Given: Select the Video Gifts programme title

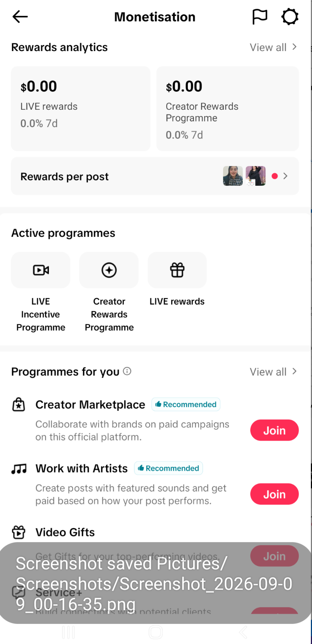Looking at the screenshot, I should click(x=65, y=532).
